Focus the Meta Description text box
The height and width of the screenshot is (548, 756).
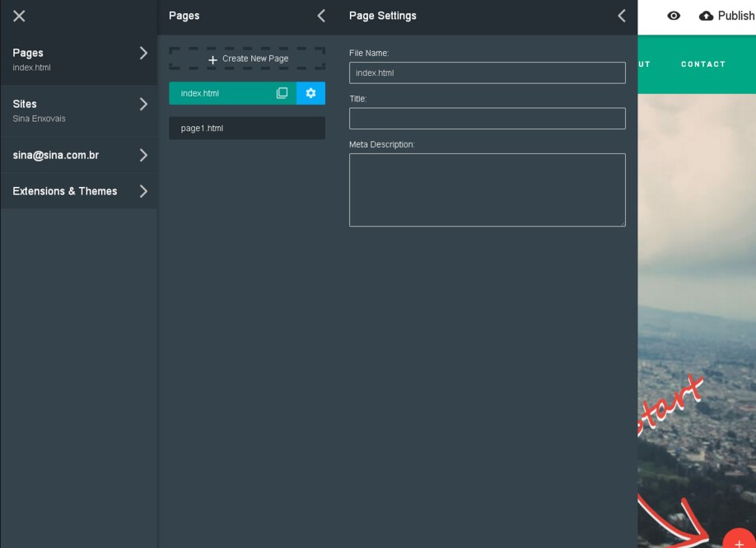(487, 190)
